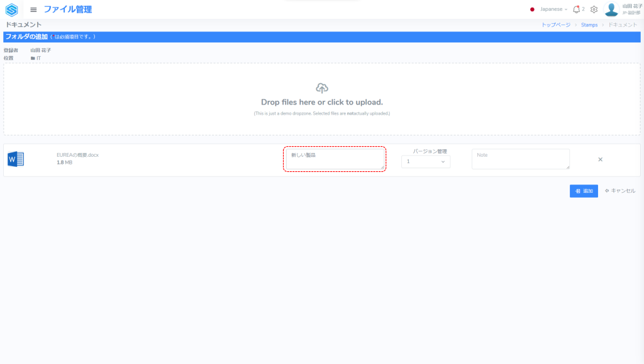Click the 新しい製品 text field
This screenshot has height=364, width=644.
point(334,159)
